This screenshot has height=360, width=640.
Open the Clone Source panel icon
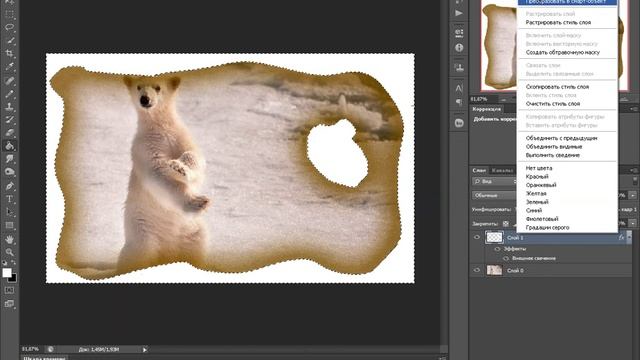(x=459, y=67)
